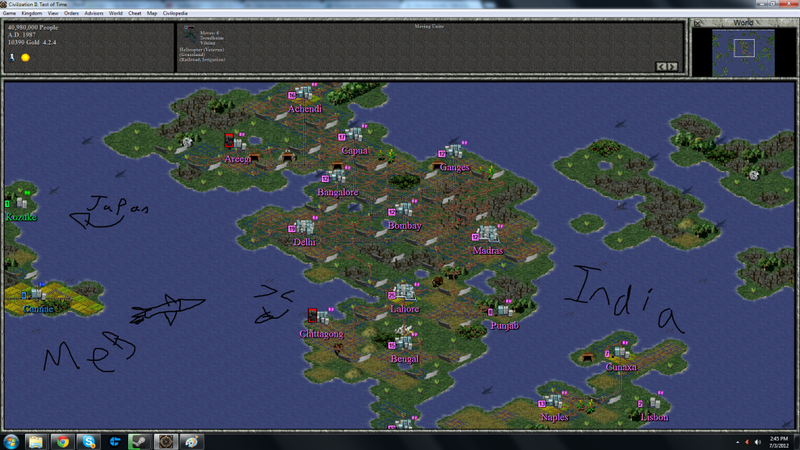This screenshot has height=450, width=800.
Task: Click the red unit at Chittagong
Action: [x=312, y=315]
